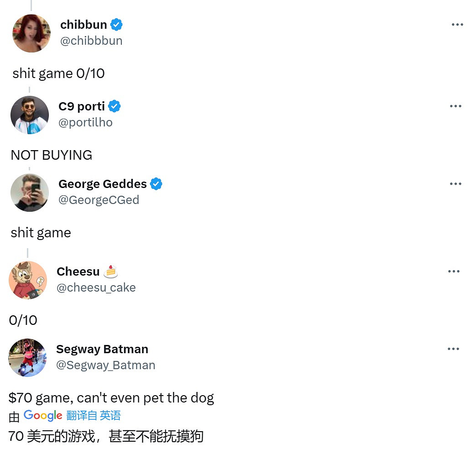Open C9 porti's profile avatar

tap(30, 115)
